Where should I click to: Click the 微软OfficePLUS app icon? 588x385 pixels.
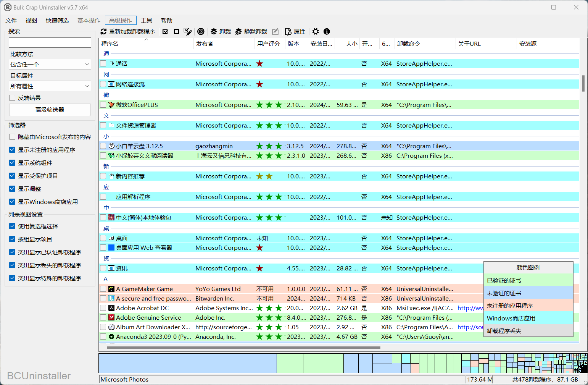pos(111,105)
